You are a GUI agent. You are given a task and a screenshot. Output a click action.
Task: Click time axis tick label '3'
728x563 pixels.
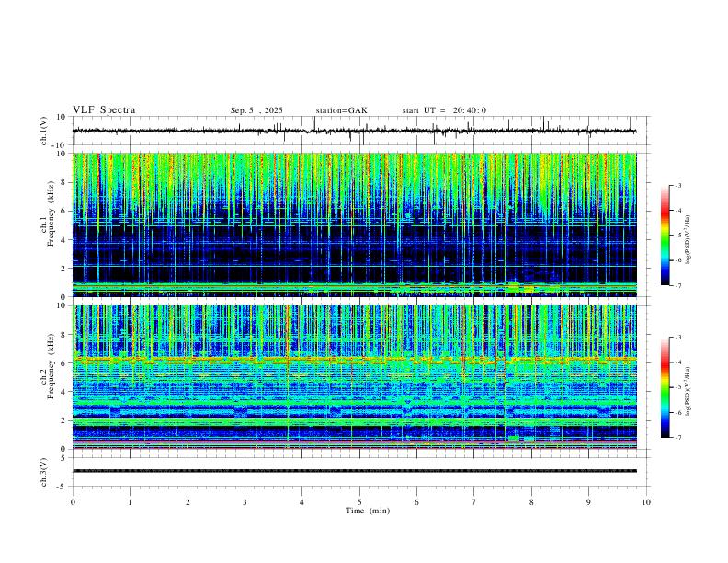click(245, 502)
